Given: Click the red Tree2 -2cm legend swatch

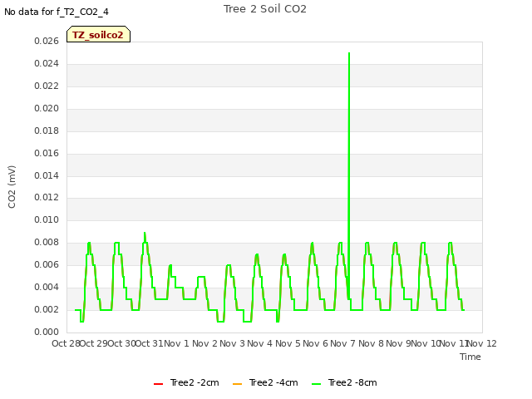Looking at the screenshot, I should 159,384.
